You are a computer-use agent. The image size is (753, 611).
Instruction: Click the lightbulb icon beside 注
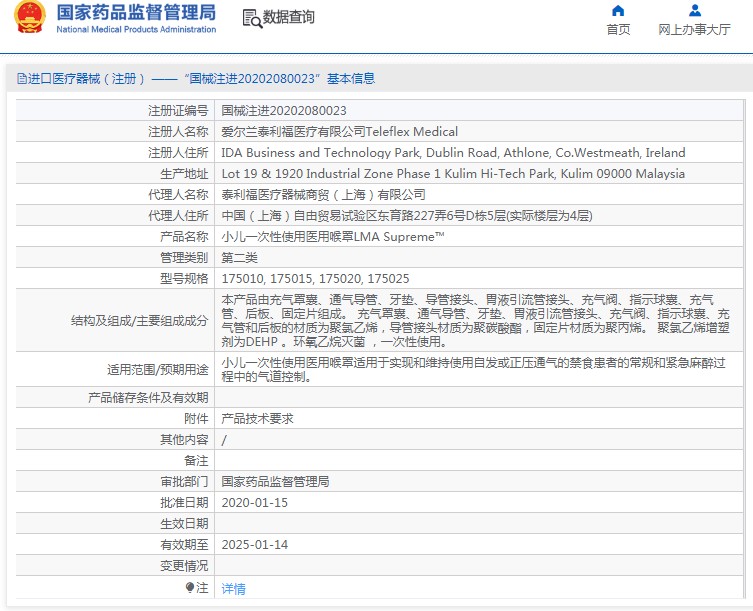coord(190,587)
